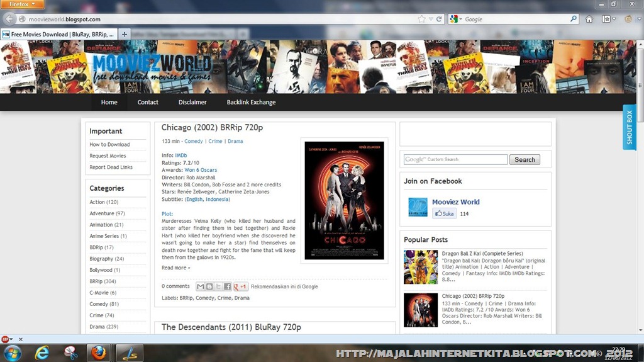
Task: Click the IMDb info link
Action: click(180, 156)
